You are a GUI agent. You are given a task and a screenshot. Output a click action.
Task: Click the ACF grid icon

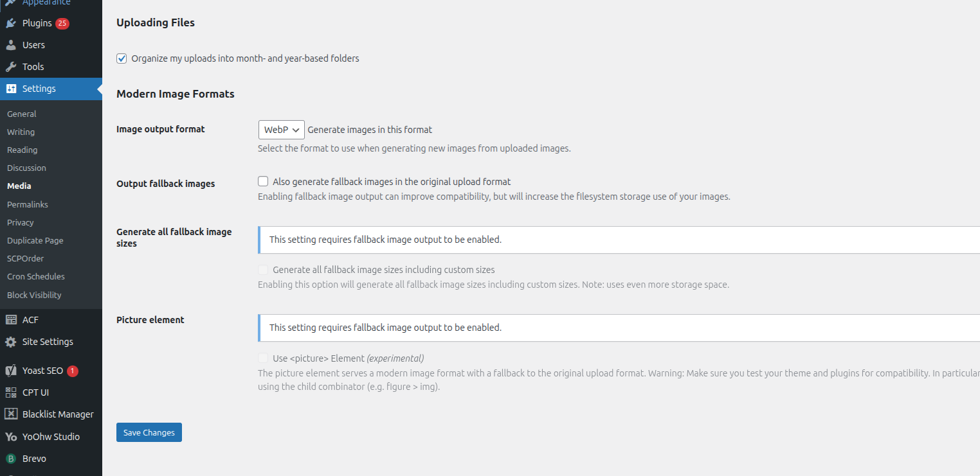pyautogui.click(x=11, y=320)
